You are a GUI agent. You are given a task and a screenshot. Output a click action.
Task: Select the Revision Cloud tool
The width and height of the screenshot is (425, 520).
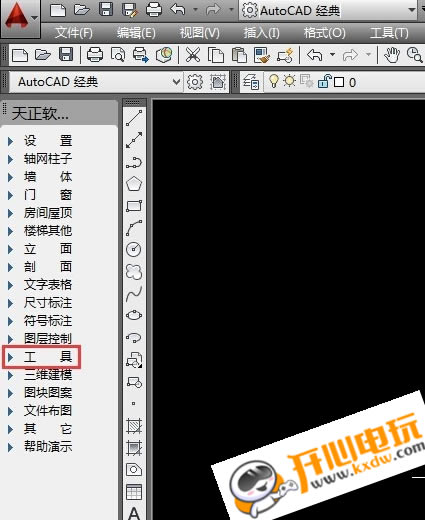click(x=134, y=272)
